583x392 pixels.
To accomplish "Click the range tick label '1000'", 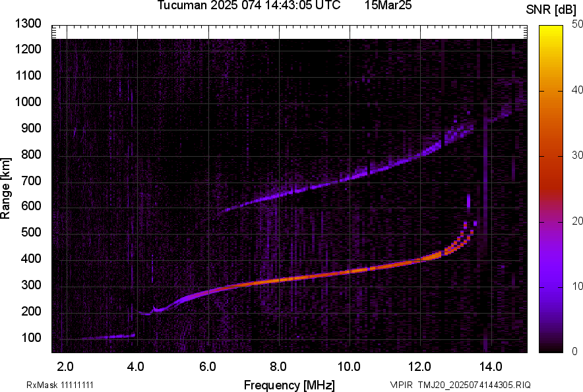I will [x=28, y=101].
